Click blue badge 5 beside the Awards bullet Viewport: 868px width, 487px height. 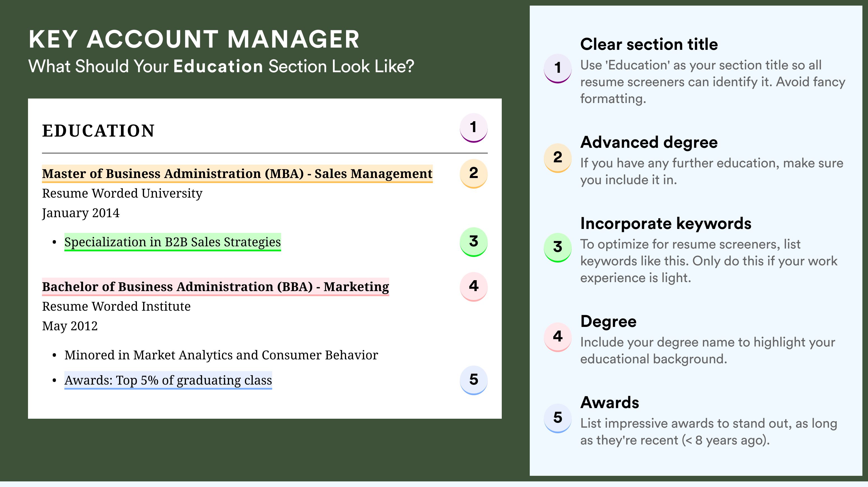point(473,380)
